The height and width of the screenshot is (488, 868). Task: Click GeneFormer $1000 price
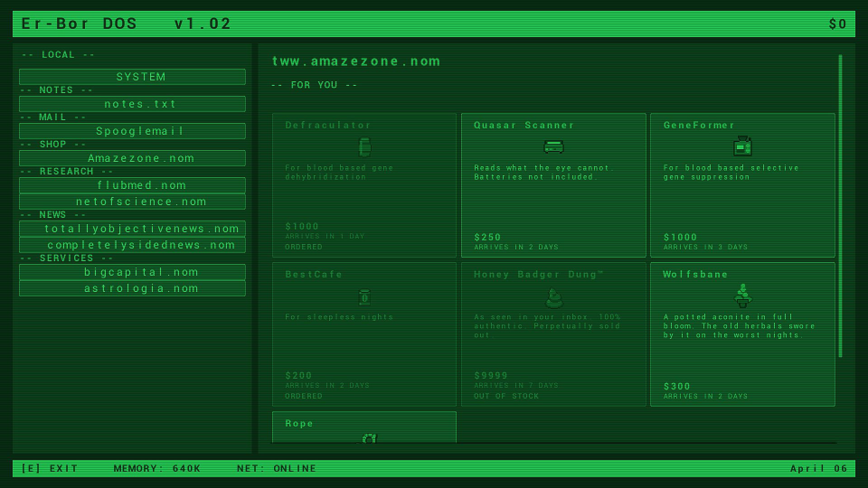680,237
